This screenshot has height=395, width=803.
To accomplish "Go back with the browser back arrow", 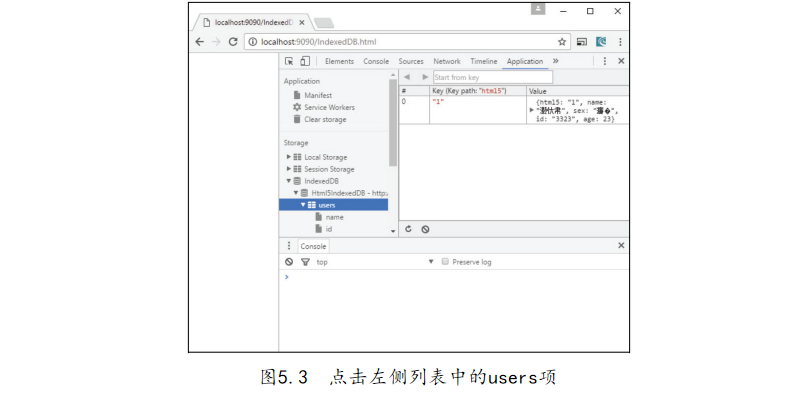I will pyautogui.click(x=199, y=42).
